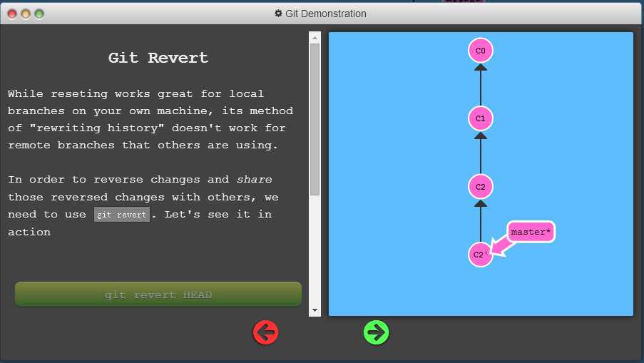Click the vertical scrollbar thumb
This screenshot has height=363, width=644.
click(315, 120)
